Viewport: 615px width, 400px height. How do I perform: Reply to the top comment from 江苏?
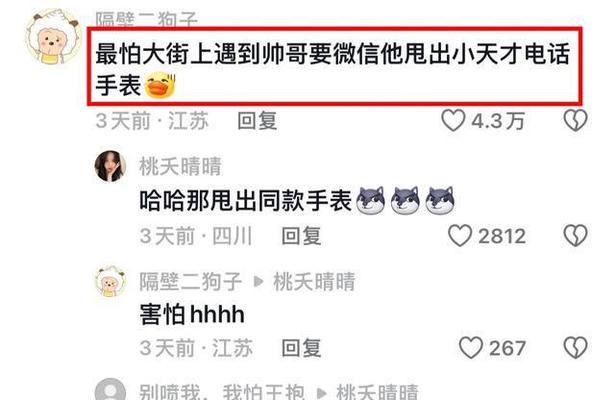point(257,120)
